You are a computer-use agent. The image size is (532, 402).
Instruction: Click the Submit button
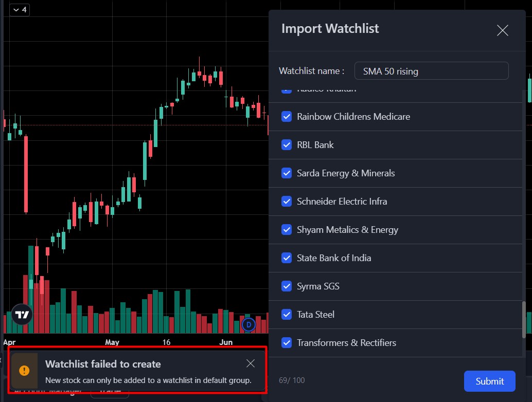click(x=489, y=381)
